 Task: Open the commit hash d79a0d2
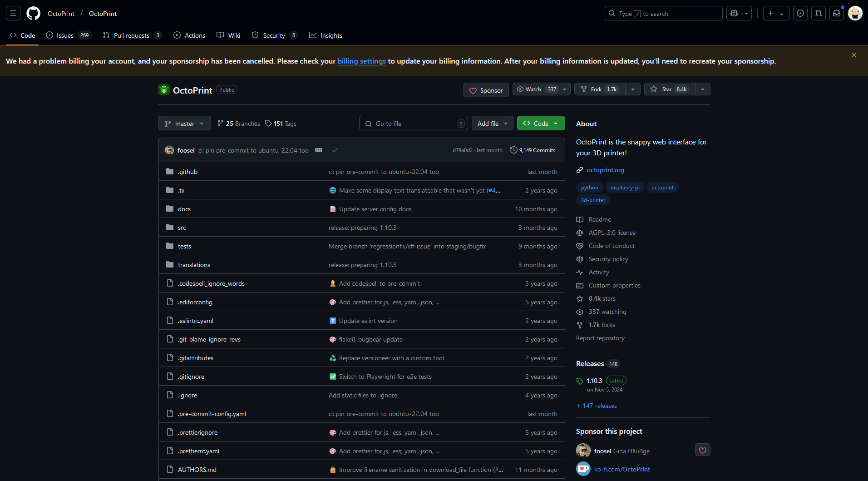pos(462,150)
